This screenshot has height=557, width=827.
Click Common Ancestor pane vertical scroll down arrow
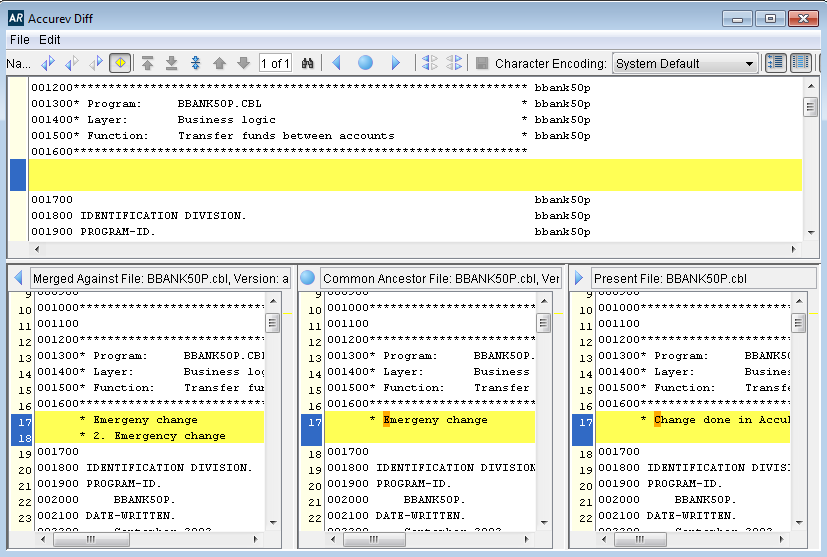tap(544, 523)
